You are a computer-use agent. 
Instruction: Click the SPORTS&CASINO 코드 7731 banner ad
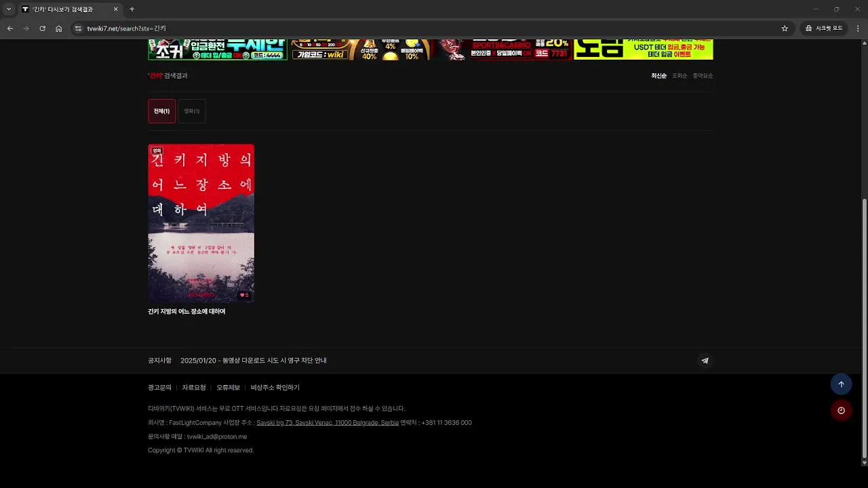pos(502,49)
